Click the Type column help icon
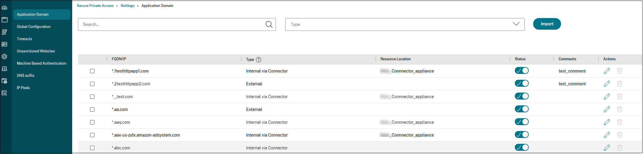 tap(258, 60)
